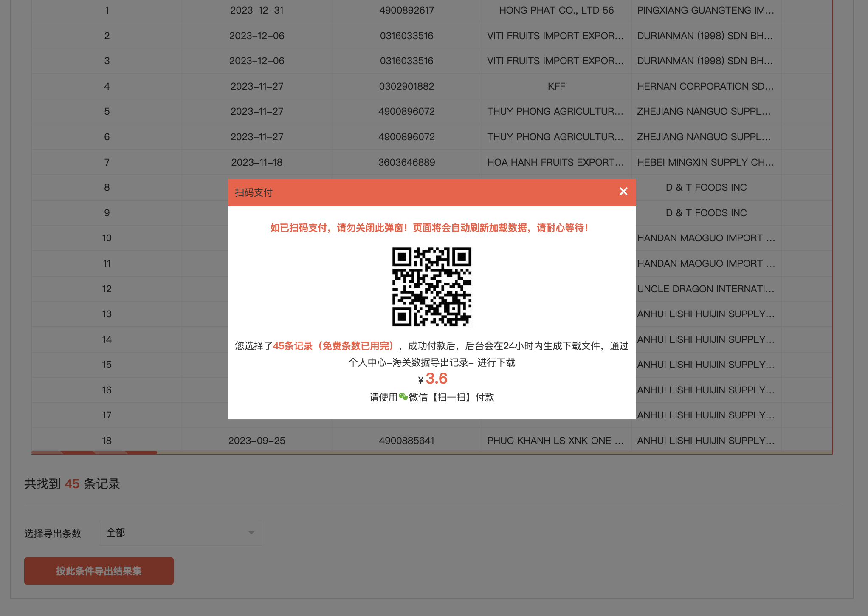
Task: Click the red 45条记录（免费条数已用完） text
Action: 335,346
